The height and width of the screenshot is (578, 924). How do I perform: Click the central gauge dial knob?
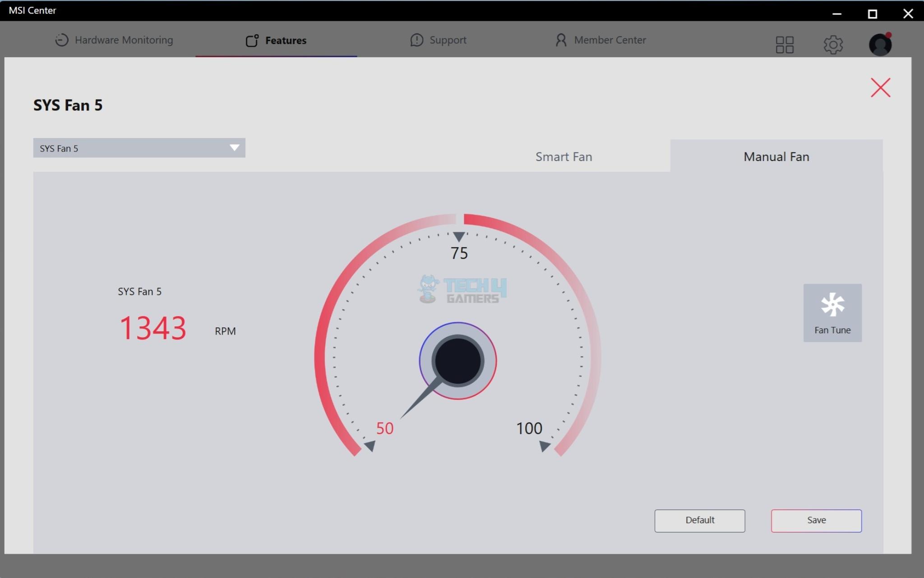457,361
